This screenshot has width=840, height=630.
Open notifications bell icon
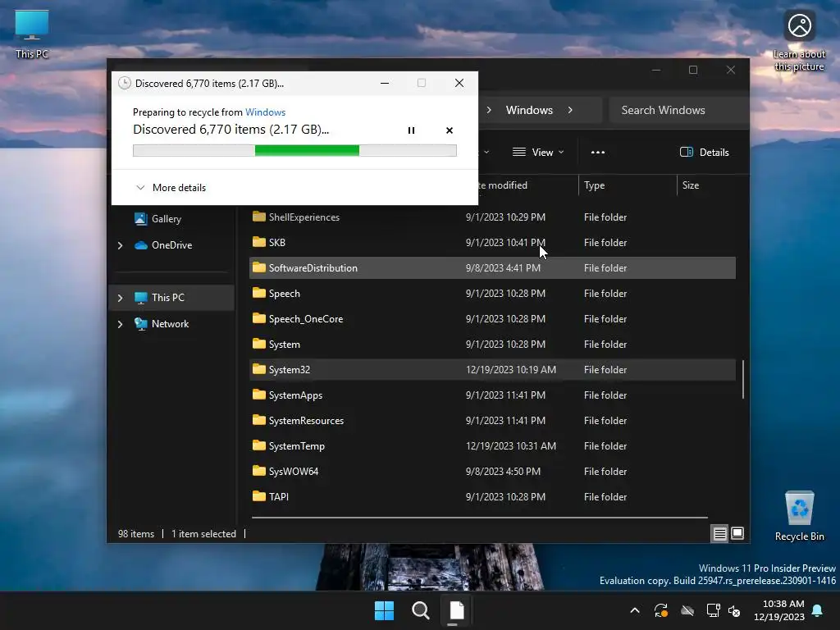818,610
